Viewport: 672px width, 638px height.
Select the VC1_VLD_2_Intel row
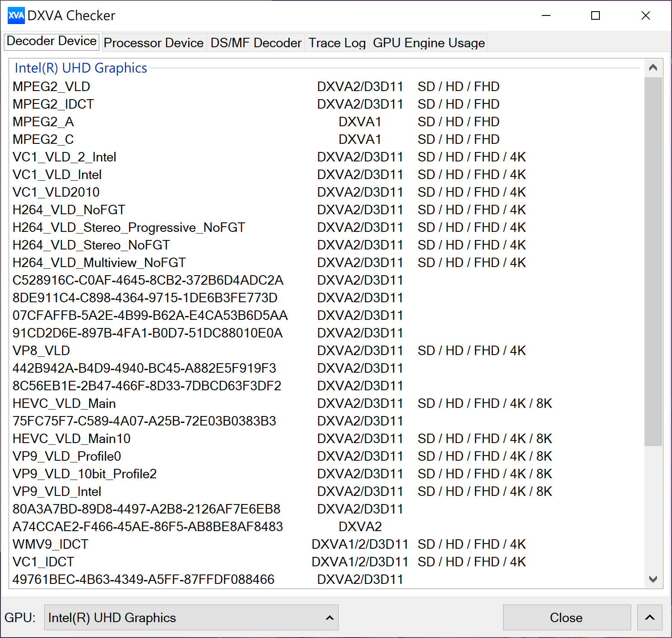coord(327,157)
